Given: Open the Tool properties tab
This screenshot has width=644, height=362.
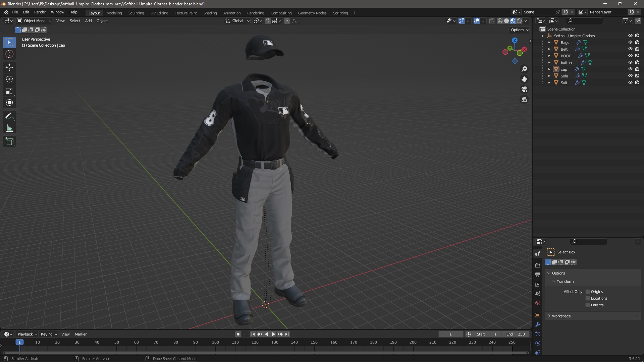Looking at the screenshot, I should coord(538,253).
